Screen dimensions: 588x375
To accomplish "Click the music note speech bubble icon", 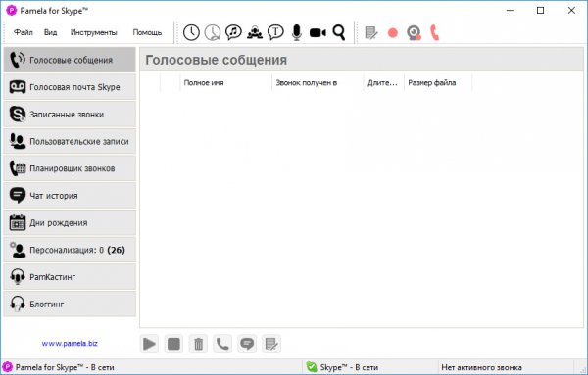I will click(233, 32).
